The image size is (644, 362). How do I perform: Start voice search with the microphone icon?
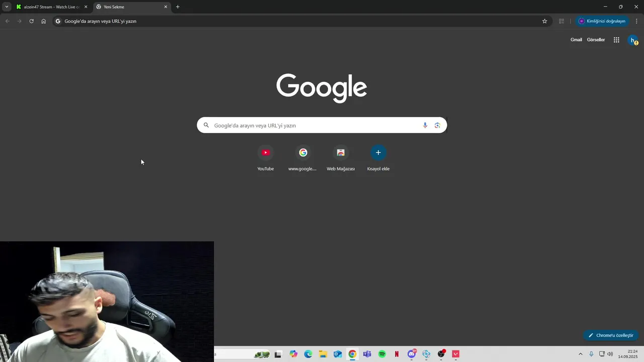point(425,125)
